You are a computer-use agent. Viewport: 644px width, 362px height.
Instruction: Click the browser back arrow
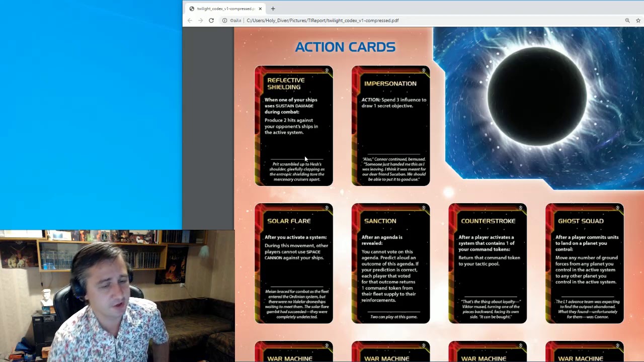[190, 21]
